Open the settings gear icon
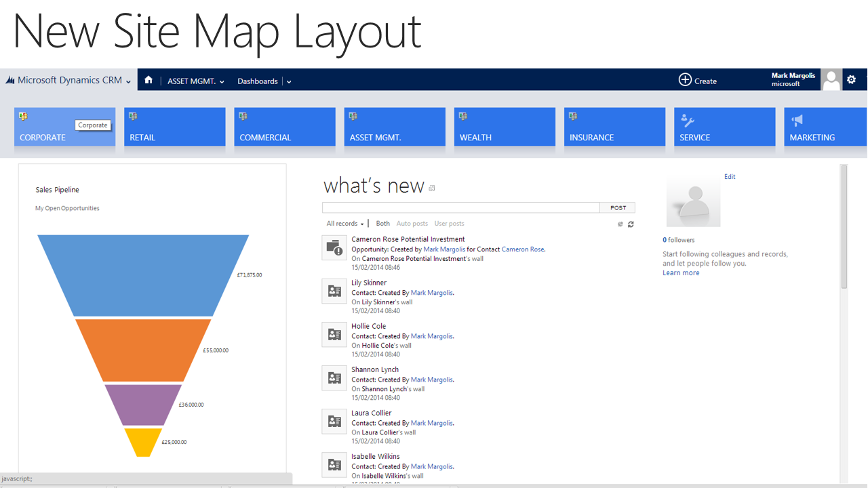This screenshot has height=488, width=868. click(852, 80)
